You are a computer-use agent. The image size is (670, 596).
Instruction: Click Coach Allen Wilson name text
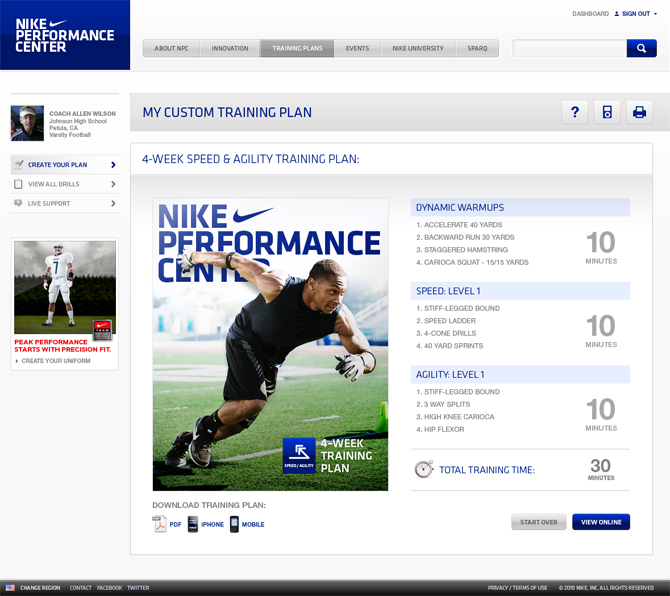coord(82,113)
